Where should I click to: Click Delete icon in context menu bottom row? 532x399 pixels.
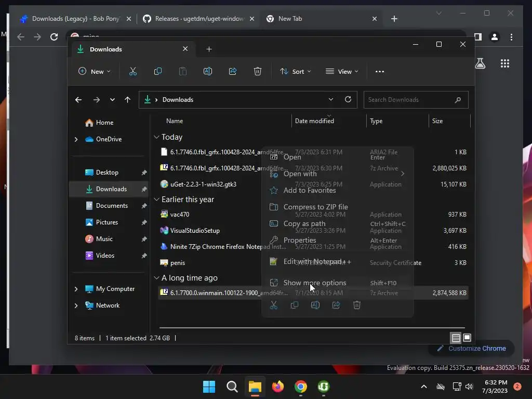[357, 305]
